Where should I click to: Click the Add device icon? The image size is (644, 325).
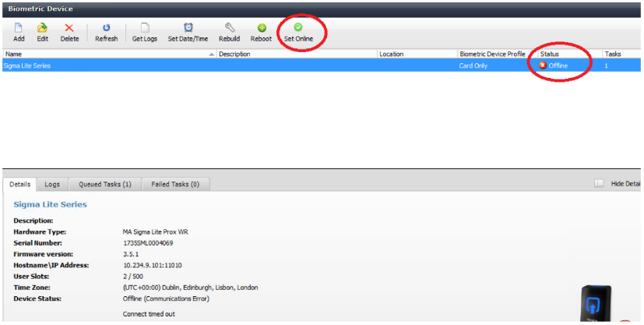[19, 28]
